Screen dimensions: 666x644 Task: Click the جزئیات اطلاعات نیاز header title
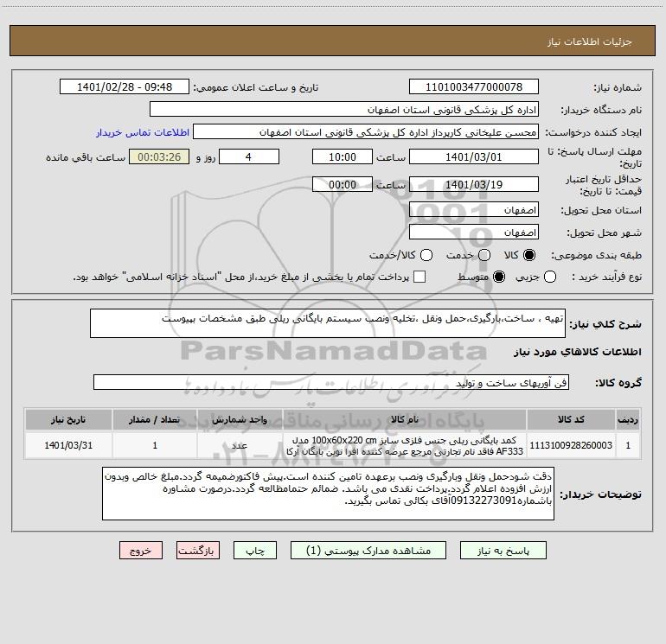click(589, 41)
